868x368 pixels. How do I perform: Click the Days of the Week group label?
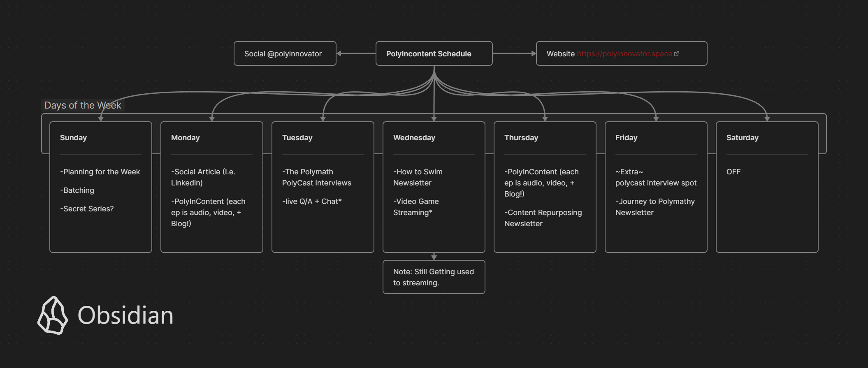tap(82, 105)
